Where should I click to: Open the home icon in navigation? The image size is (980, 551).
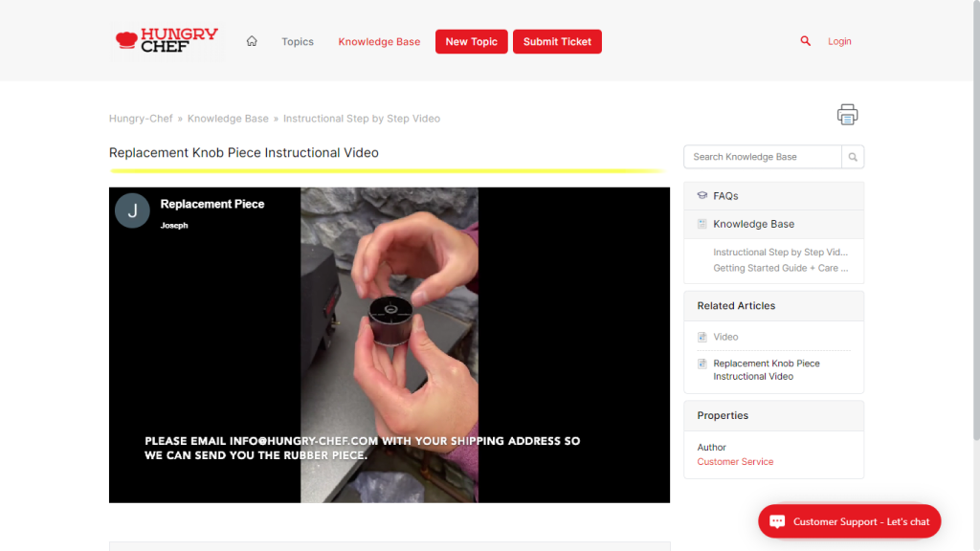click(252, 41)
